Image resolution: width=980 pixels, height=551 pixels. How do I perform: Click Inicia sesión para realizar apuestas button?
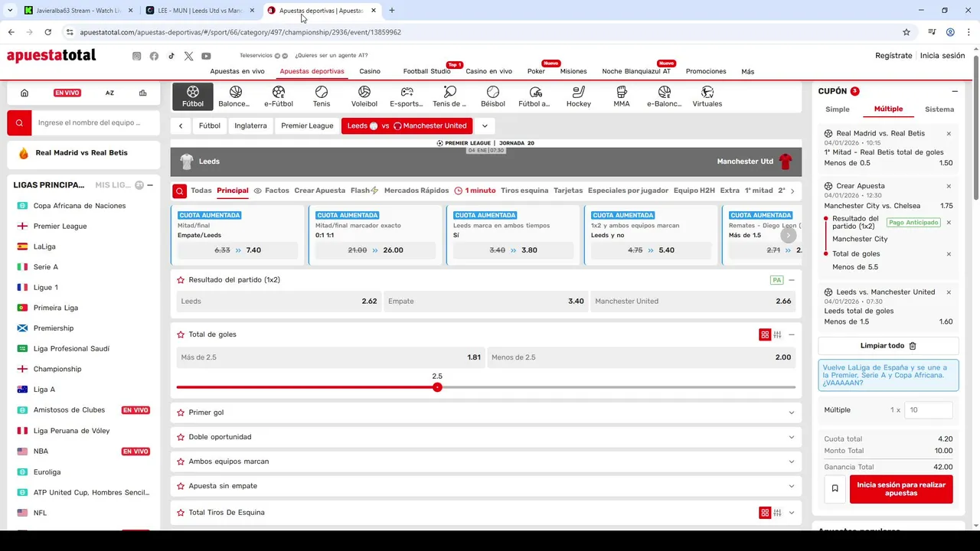[901, 489]
